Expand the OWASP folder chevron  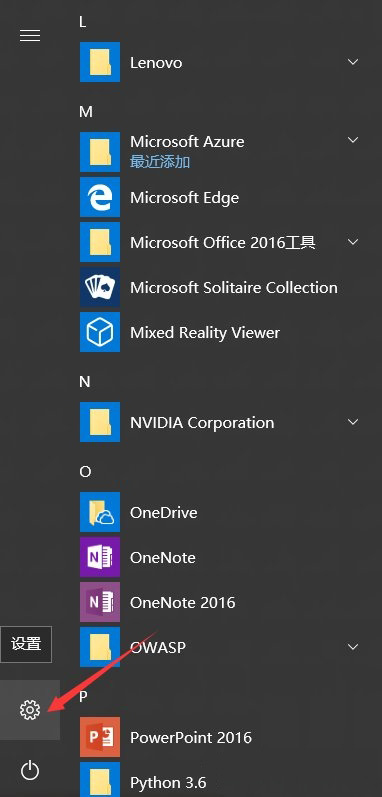point(353,647)
